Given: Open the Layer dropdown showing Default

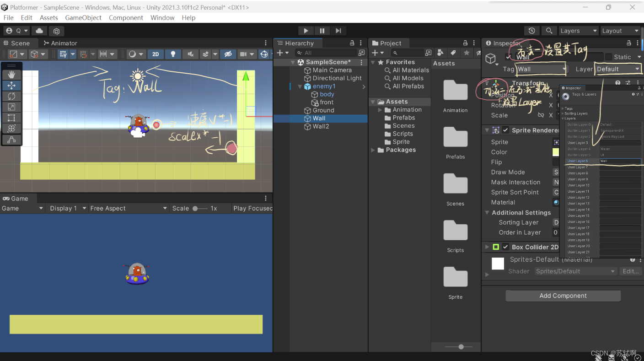Looking at the screenshot, I should click(x=618, y=69).
